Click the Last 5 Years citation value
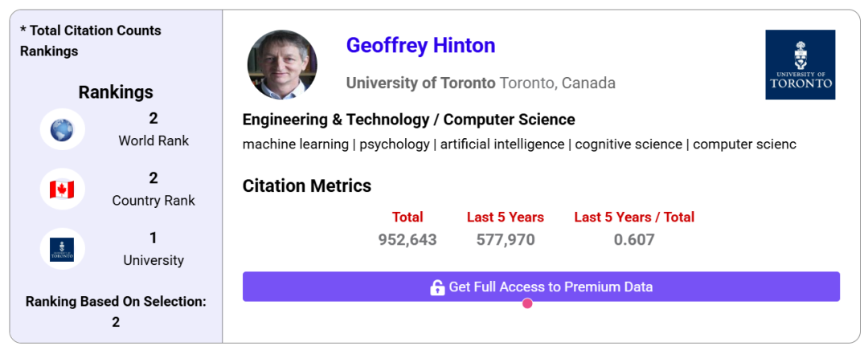The width and height of the screenshot is (868, 350). coord(506,240)
